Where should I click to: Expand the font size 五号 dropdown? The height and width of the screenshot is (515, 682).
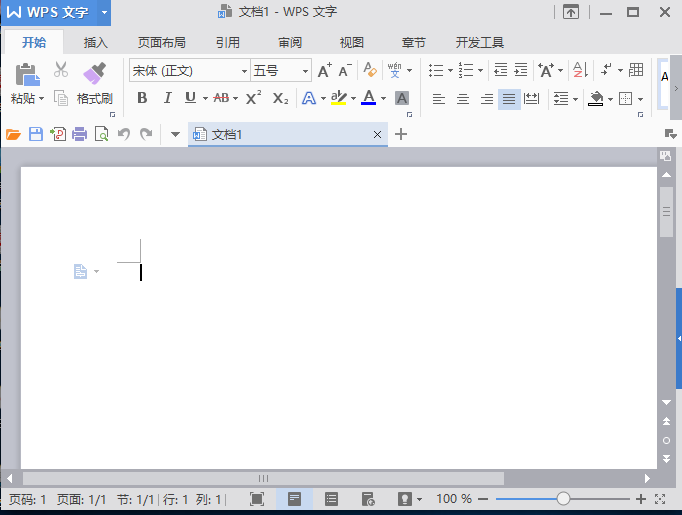click(306, 71)
